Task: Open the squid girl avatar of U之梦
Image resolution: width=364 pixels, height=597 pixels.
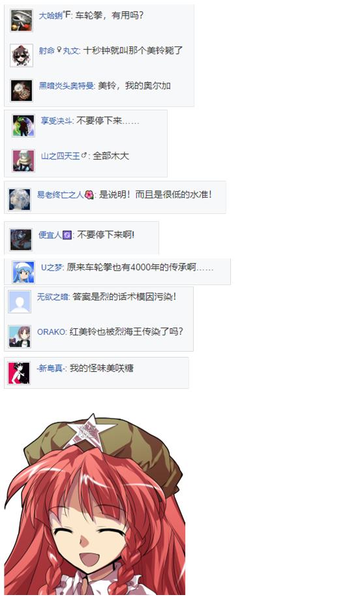Action: pyautogui.click(x=23, y=272)
